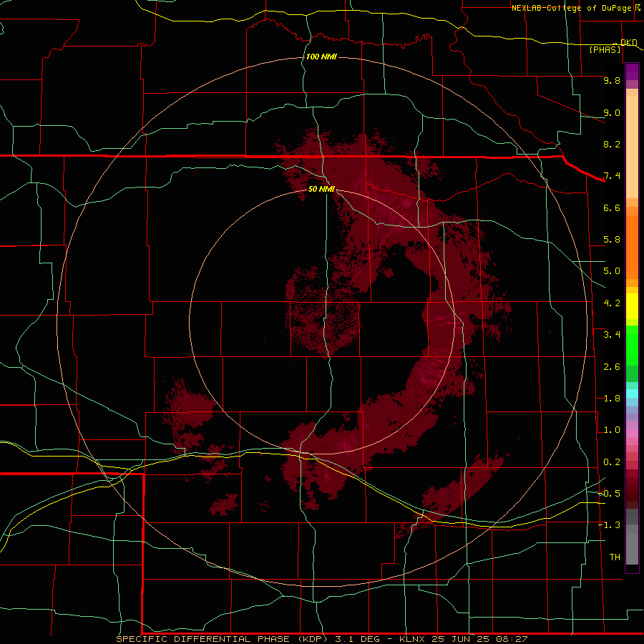Viewport: 644px width, 644px height.
Task: Select the purple band atop the color scale
Action: pos(632,72)
